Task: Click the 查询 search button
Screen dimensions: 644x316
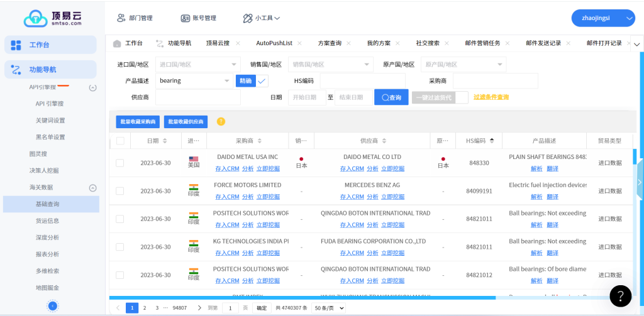Action: coord(391,97)
